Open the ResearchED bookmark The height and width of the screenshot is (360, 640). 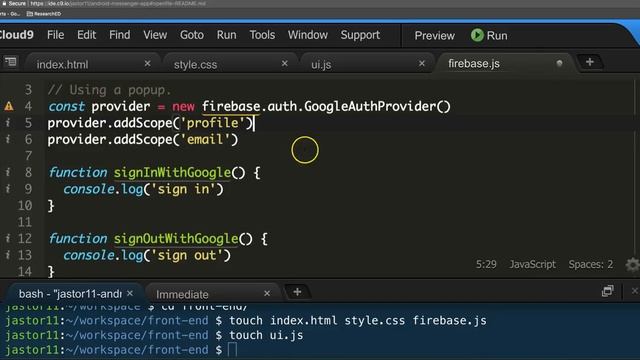pos(44,13)
